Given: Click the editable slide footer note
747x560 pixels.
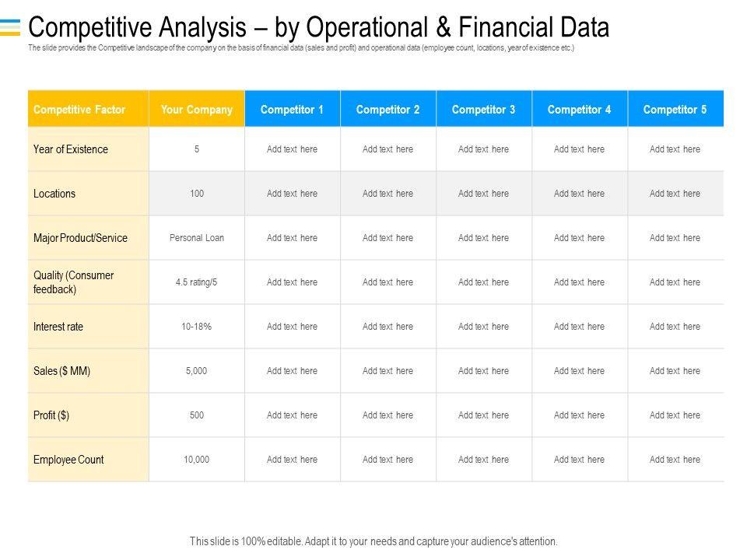Looking at the screenshot, I should click(373, 541).
